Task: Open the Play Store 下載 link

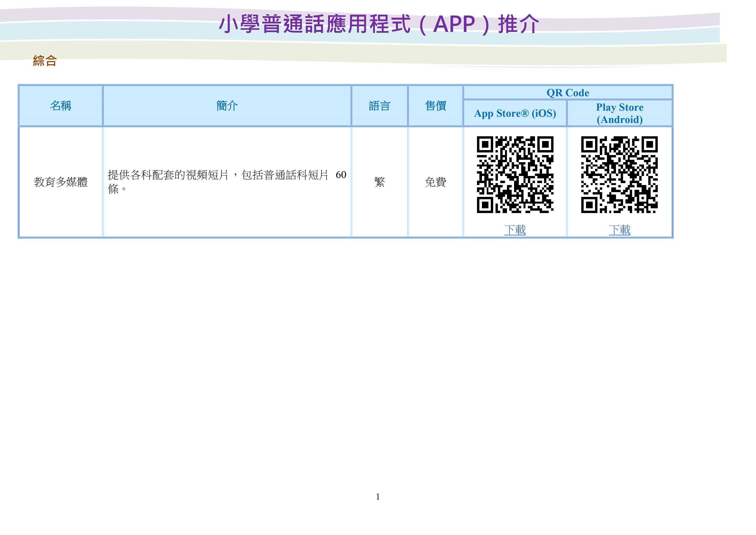Action: (620, 229)
